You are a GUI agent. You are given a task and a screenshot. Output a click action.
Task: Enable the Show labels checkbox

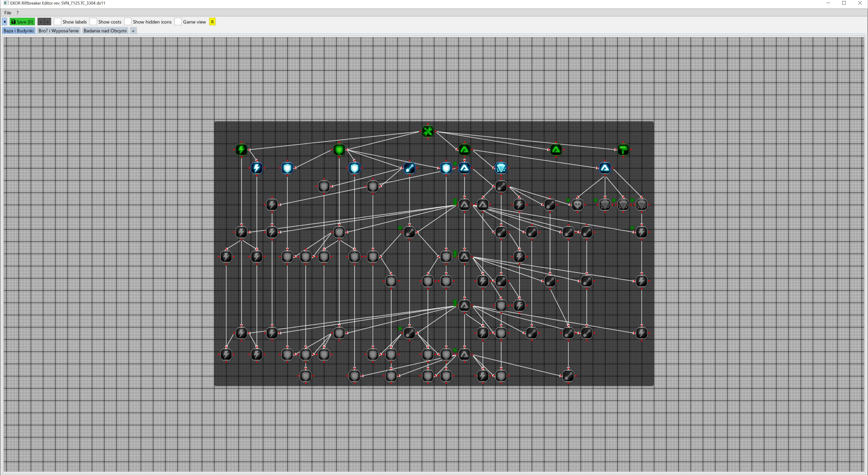(x=58, y=22)
